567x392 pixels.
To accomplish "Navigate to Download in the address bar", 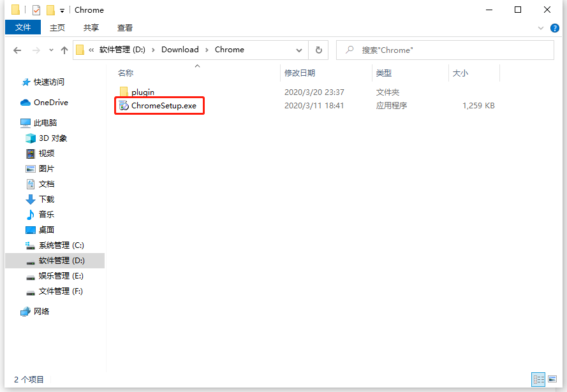I will [x=180, y=50].
